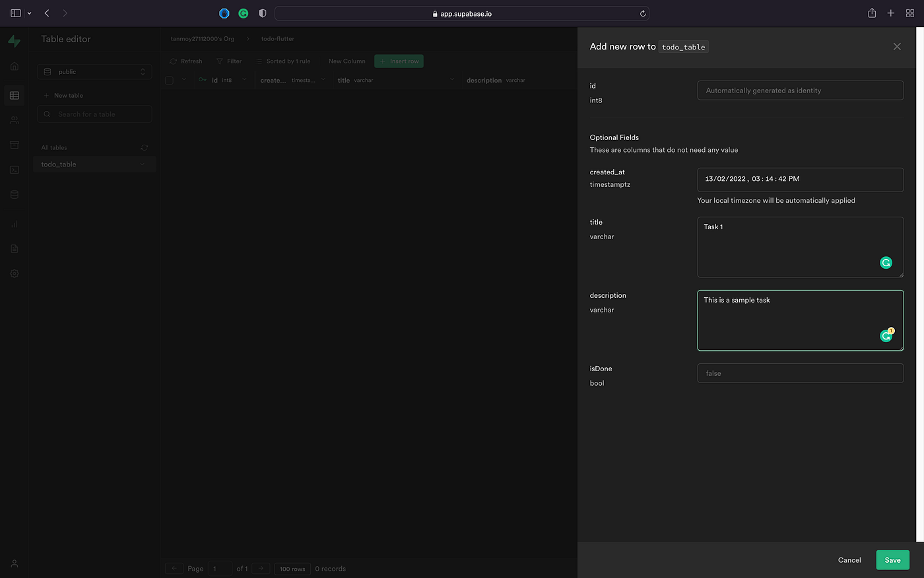Screen dimensions: 924x578
Task: Open the Home dashboard from the sidebar
Action: (14, 66)
